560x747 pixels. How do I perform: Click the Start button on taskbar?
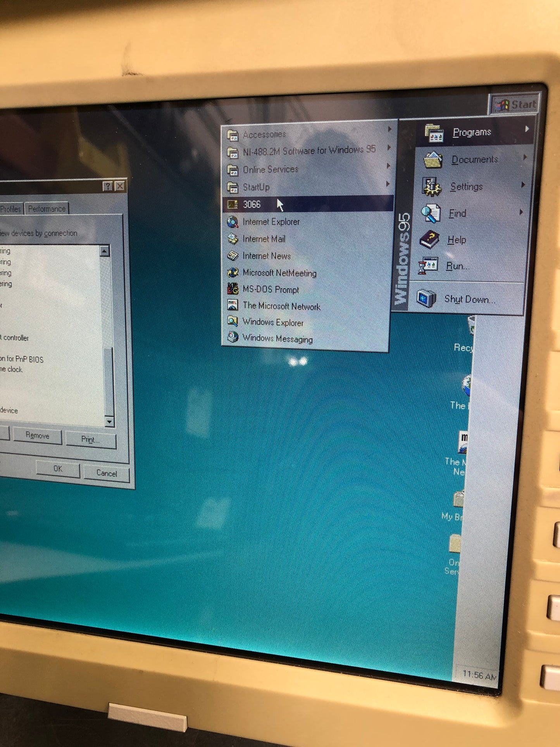515,105
